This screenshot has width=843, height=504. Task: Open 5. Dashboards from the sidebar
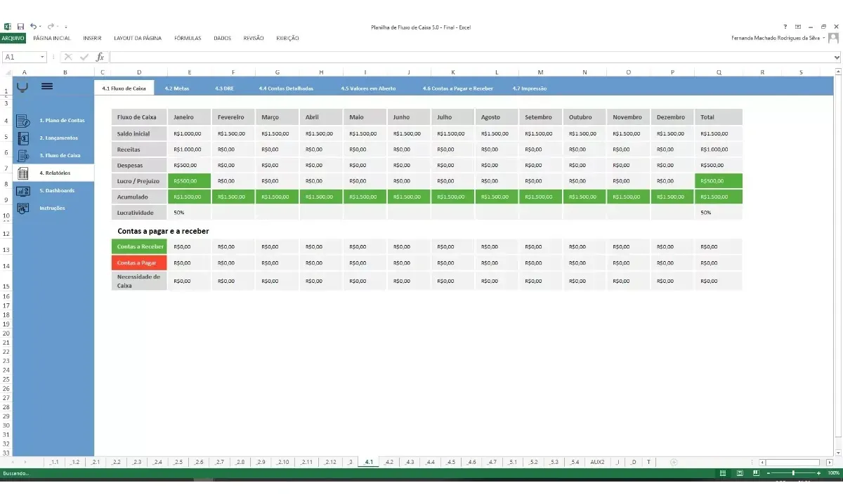[57, 191]
